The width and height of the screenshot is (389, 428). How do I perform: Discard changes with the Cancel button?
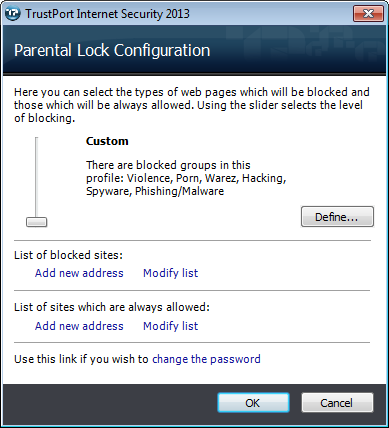click(x=337, y=403)
